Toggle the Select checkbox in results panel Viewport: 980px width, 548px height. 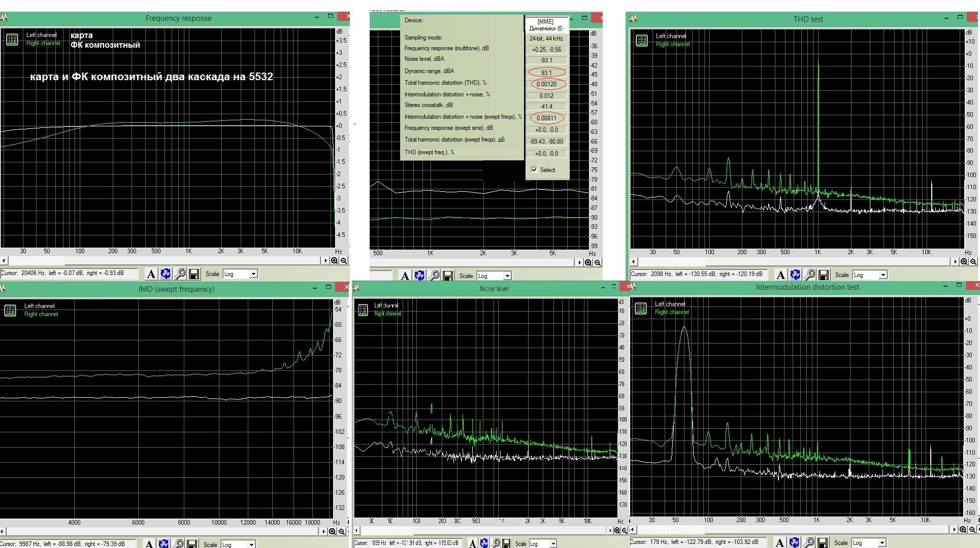click(x=534, y=170)
